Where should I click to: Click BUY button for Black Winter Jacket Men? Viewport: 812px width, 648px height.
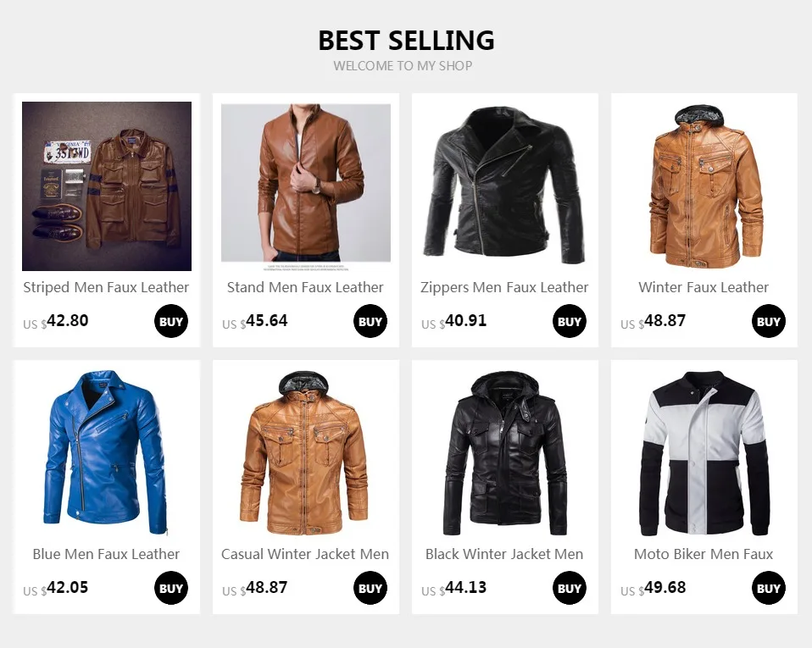pyautogui.click(x=569, y=588)
